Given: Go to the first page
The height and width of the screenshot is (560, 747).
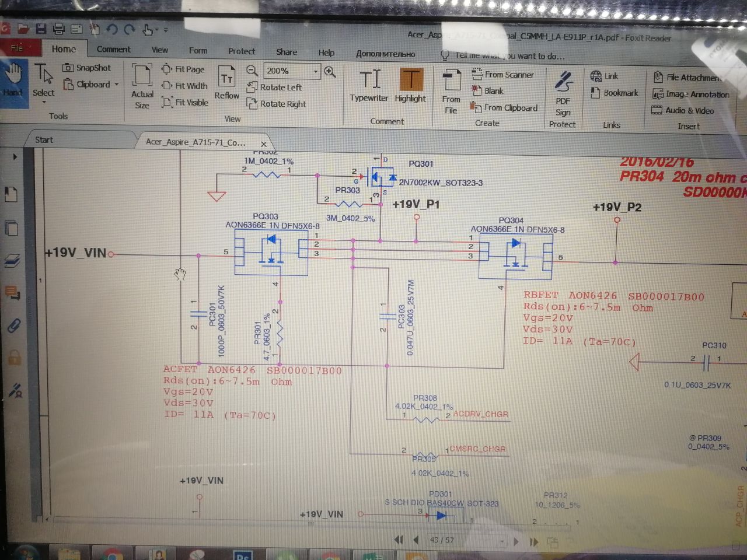Looking at the screenshot, I should click(399, 540).
